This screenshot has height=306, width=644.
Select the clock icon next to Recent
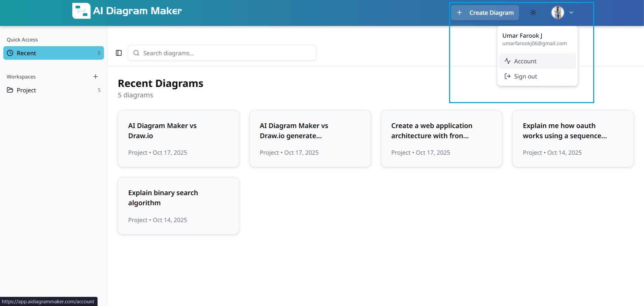pos(10,53)
